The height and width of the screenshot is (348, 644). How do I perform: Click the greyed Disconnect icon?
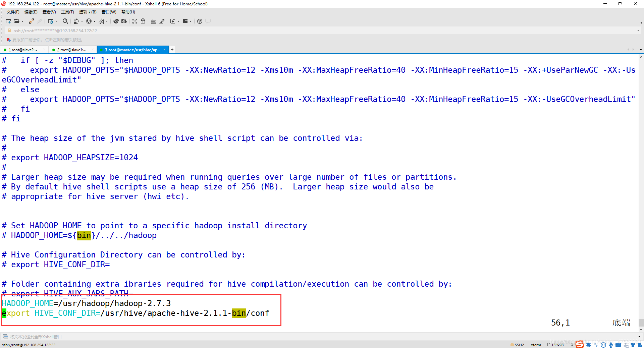click(40, 21)
